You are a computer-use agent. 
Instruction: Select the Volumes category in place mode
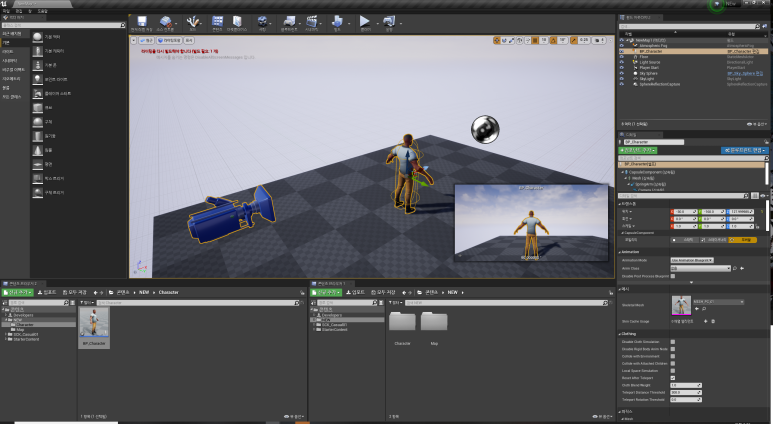pyautogui.click(x=5, y=88)
